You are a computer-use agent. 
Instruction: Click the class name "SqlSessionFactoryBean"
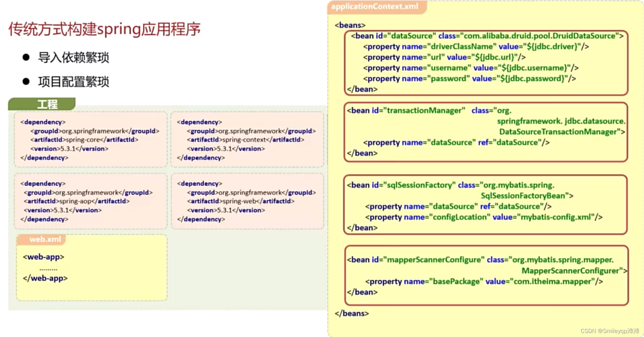(x=523, y=196)
